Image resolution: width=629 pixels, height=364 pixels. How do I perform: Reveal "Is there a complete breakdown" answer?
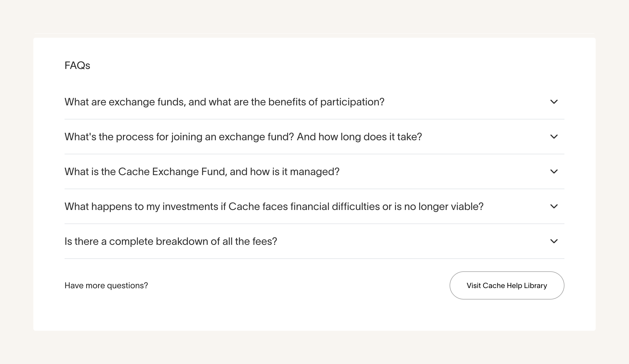pos(171,241)
